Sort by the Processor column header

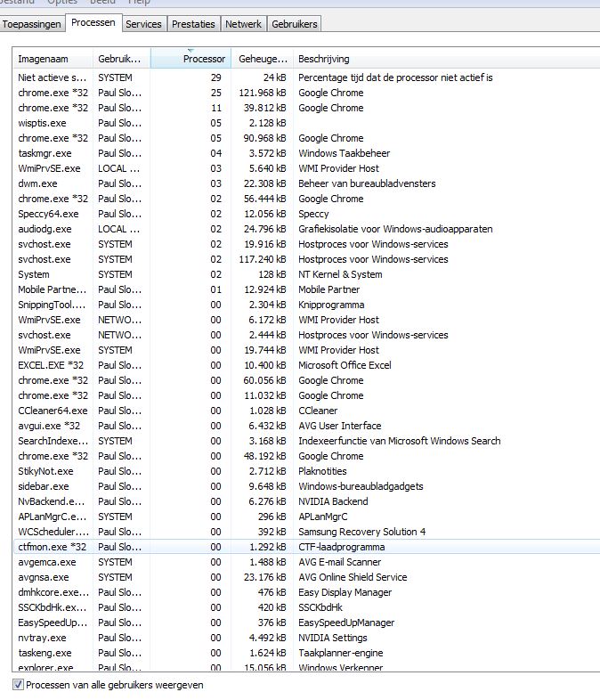coord(191,59)
